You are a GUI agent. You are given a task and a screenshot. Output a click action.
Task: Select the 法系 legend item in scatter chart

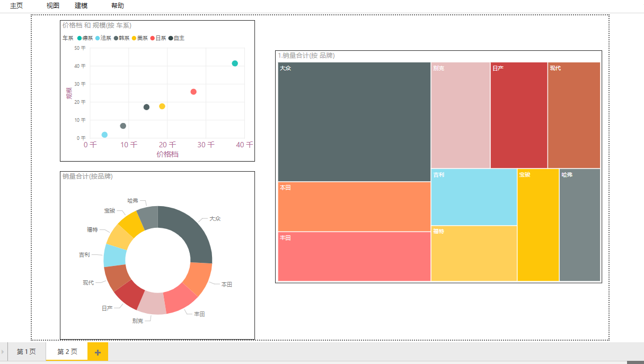coord(103,38)
